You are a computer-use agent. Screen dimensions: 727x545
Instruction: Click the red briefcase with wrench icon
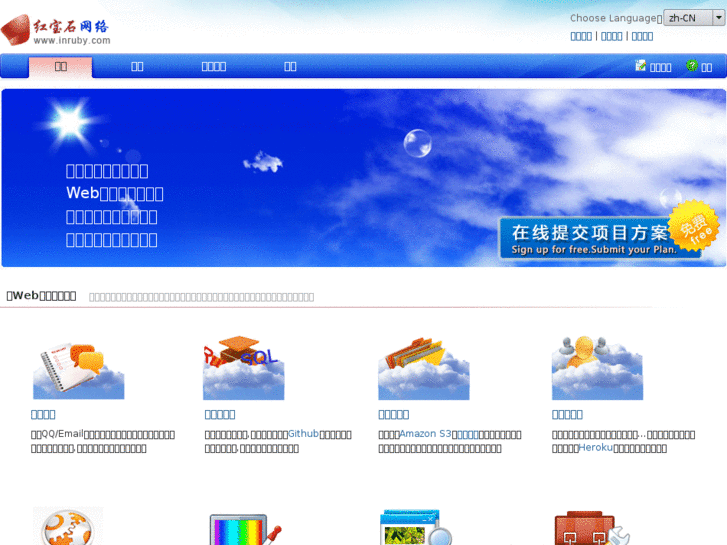point(592,528)
